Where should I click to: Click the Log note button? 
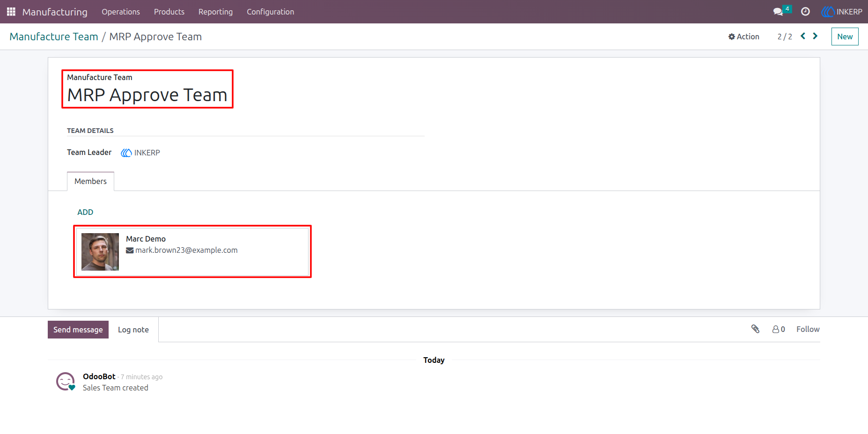point(133,330)
